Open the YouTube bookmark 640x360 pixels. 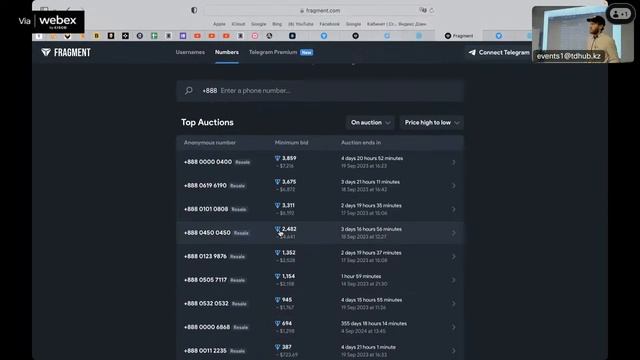pyautogui.click(x=301, y=24)
